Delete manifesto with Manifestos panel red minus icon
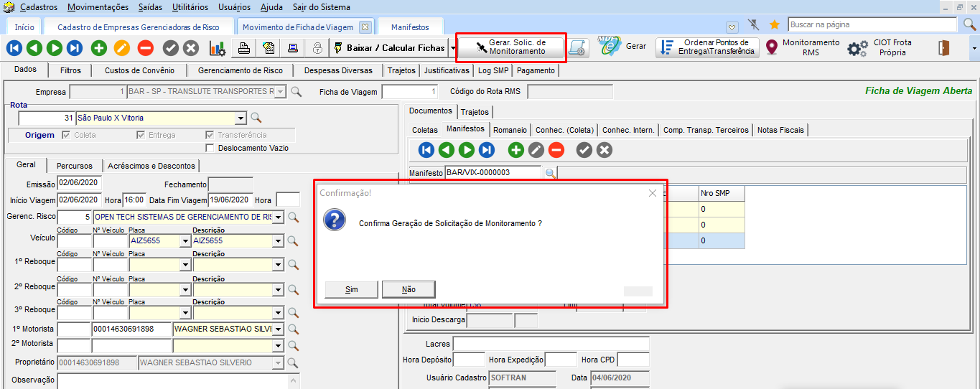Screen dimensions: 980x389 pos(556,150)
